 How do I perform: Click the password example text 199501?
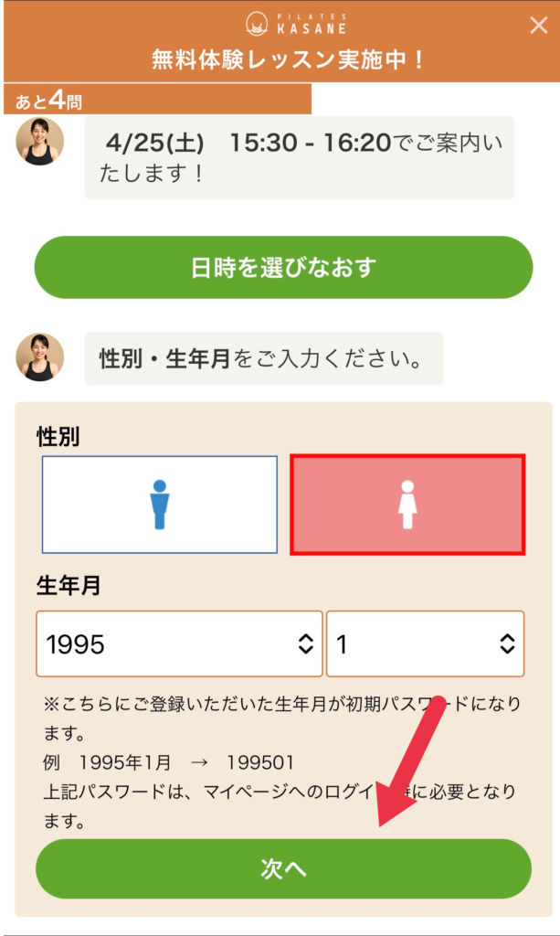(x=261, y=761)
